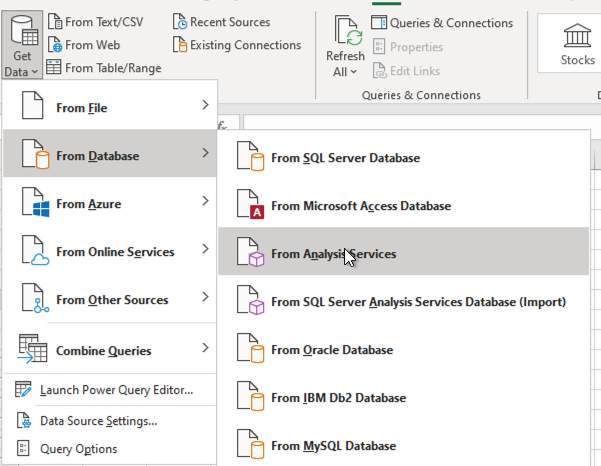
Task: Click the Analysis Services cube icon
Action: click(250, 251)
